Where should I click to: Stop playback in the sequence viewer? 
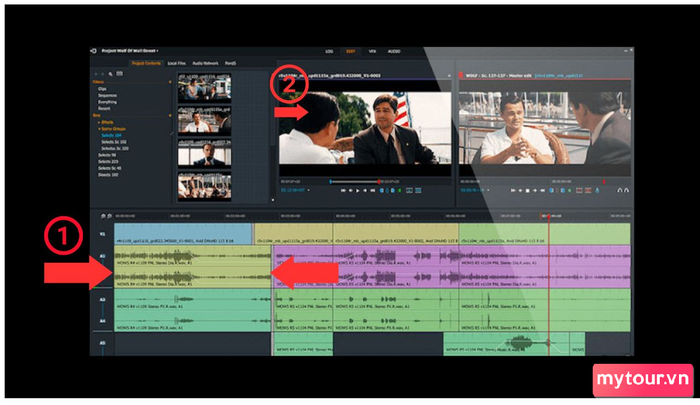527,191
